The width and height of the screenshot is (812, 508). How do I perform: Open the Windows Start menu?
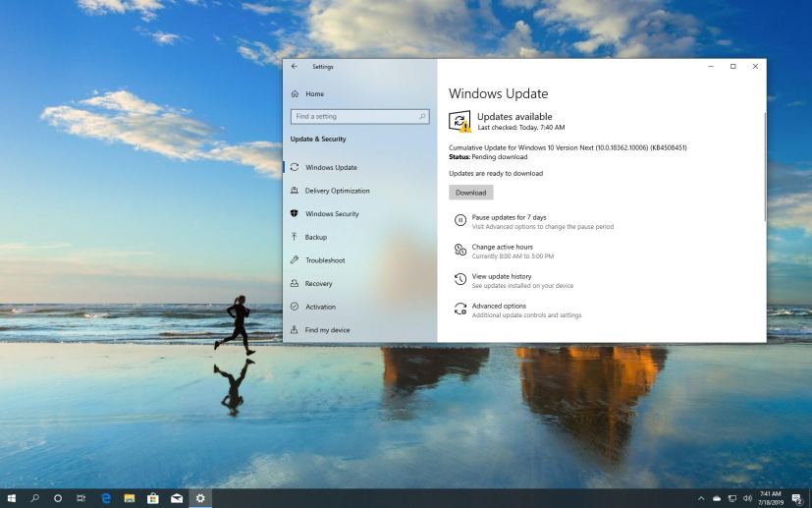click(x=11, y=498)
